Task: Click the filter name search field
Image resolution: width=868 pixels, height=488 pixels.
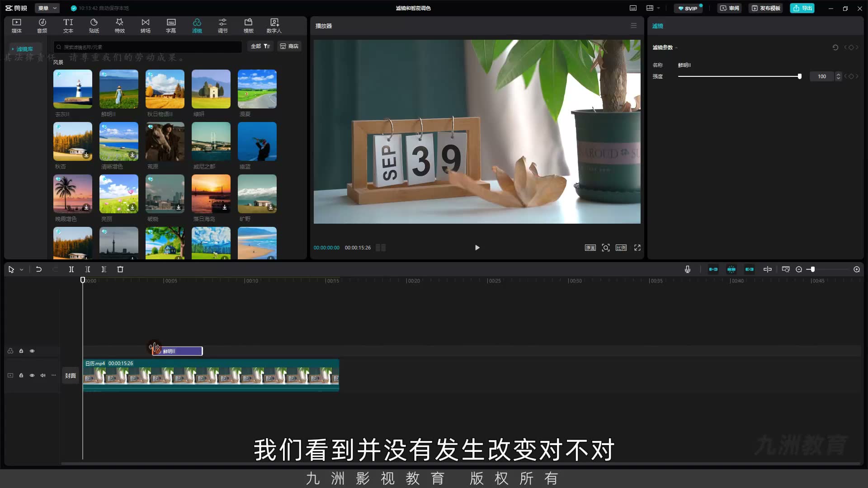Action: tap(148, 47)
